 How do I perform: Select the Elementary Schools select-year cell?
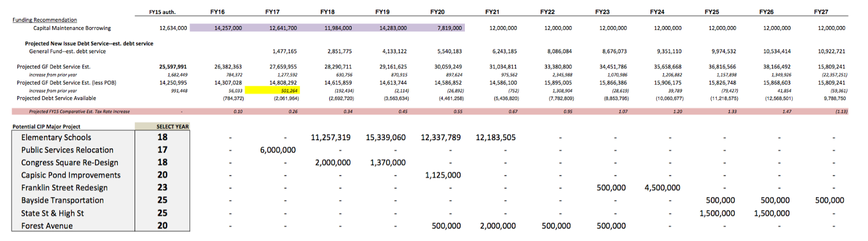162,137
